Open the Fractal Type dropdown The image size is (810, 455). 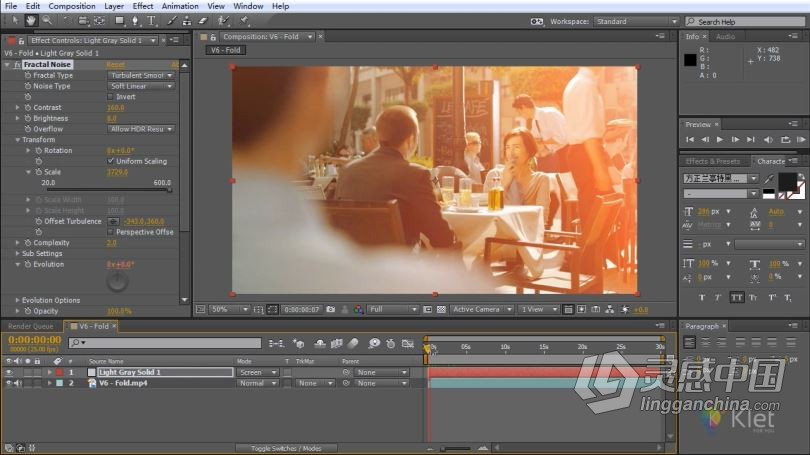[141, 75]
